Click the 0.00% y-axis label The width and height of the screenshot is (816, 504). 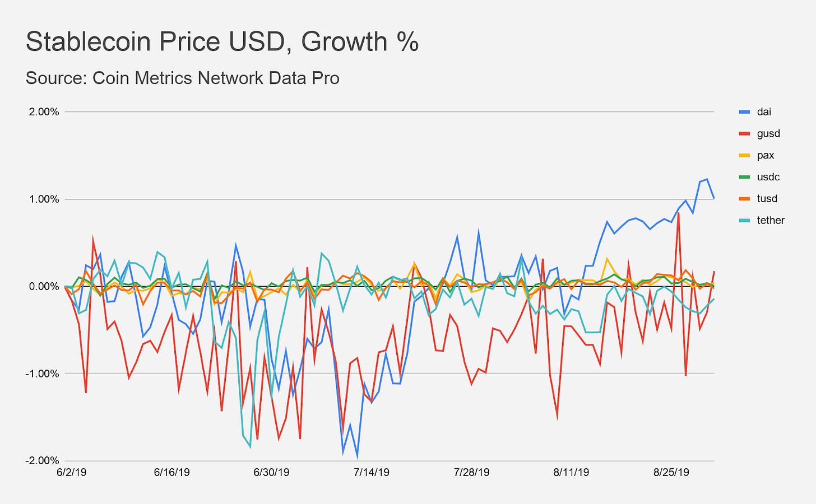(44, 287)
